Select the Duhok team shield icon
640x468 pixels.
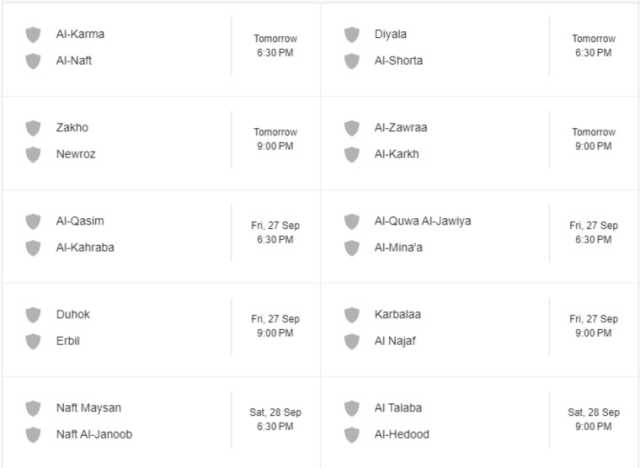[33, 315]
